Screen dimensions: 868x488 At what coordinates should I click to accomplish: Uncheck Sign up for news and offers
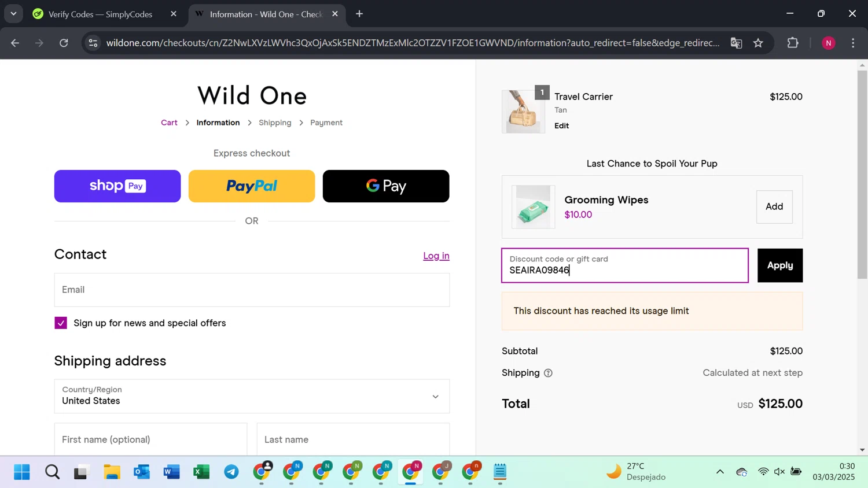pos(61,323)
